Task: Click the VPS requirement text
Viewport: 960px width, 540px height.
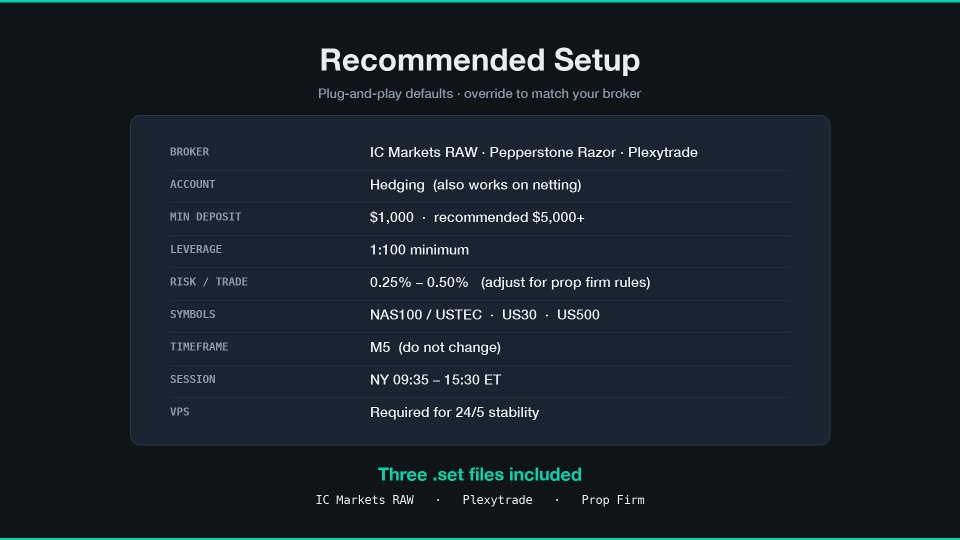Action: (454, 412)
